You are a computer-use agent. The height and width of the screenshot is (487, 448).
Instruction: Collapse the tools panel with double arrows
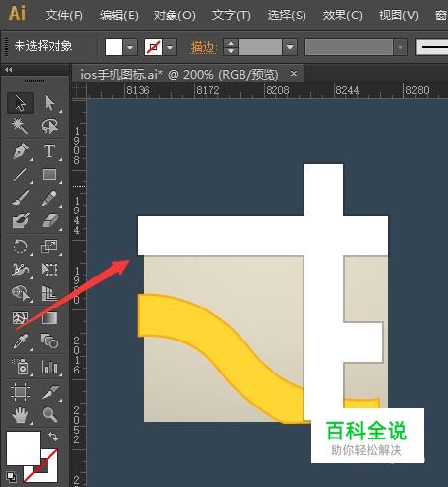[9, 69]
